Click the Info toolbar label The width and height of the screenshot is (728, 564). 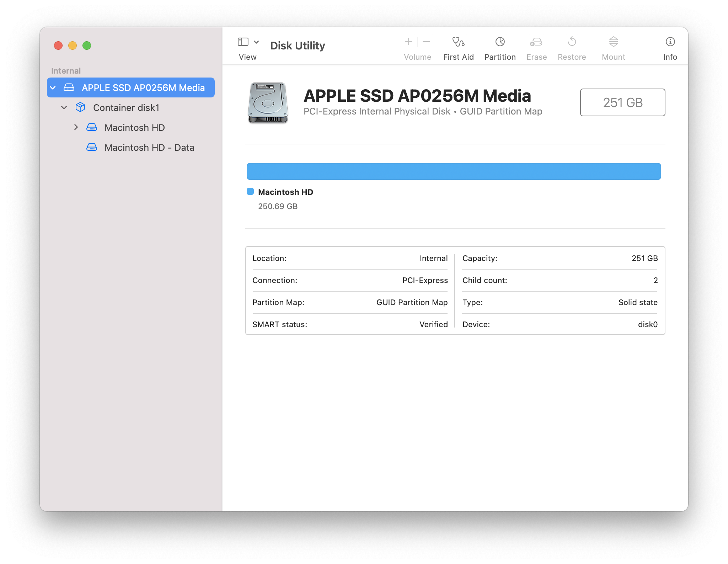(670, 57)
